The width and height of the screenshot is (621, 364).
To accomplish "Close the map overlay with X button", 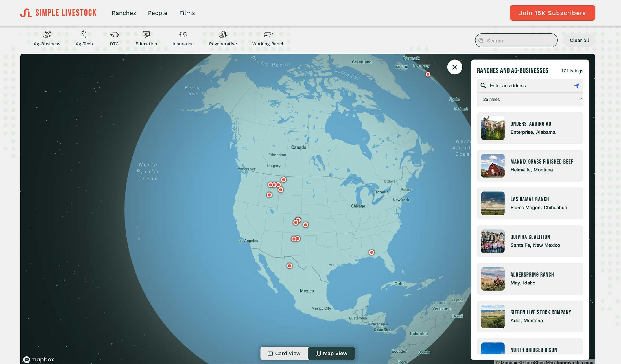I will point(454,67).
